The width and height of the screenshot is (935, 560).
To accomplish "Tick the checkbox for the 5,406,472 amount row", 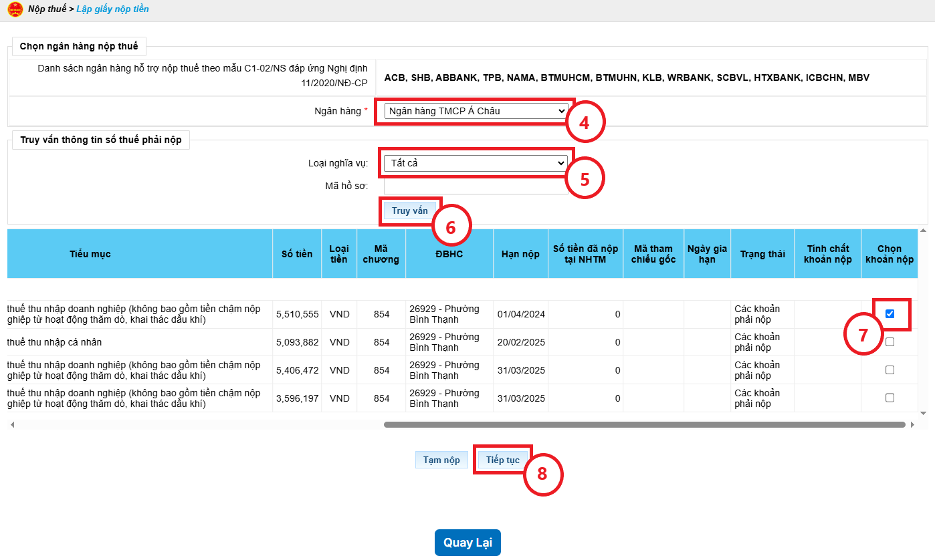I will (x=890, y=370).
